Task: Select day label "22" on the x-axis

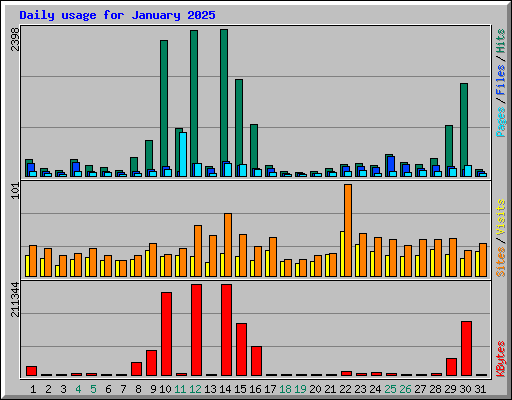Action: coord(345,389)
